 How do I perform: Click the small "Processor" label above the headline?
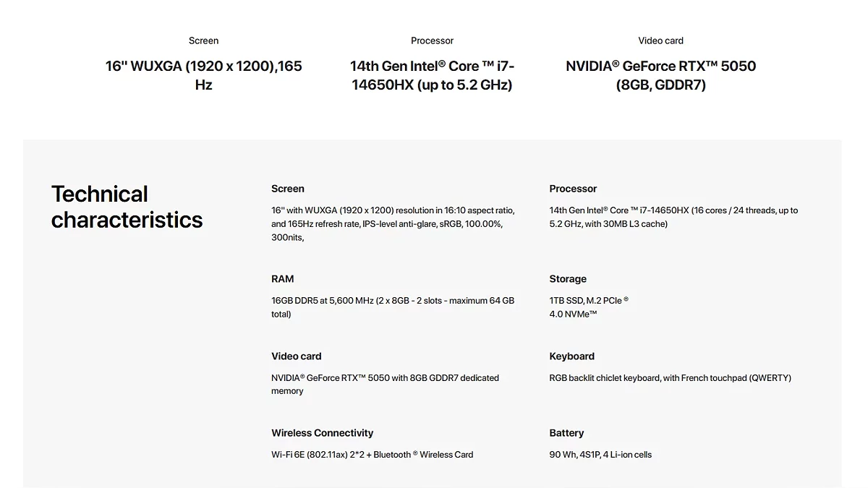point(432,40)
